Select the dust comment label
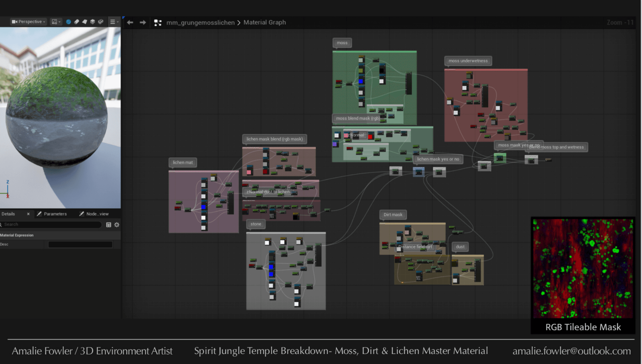This screenshot has width=642, height=364. click(460, 247)
